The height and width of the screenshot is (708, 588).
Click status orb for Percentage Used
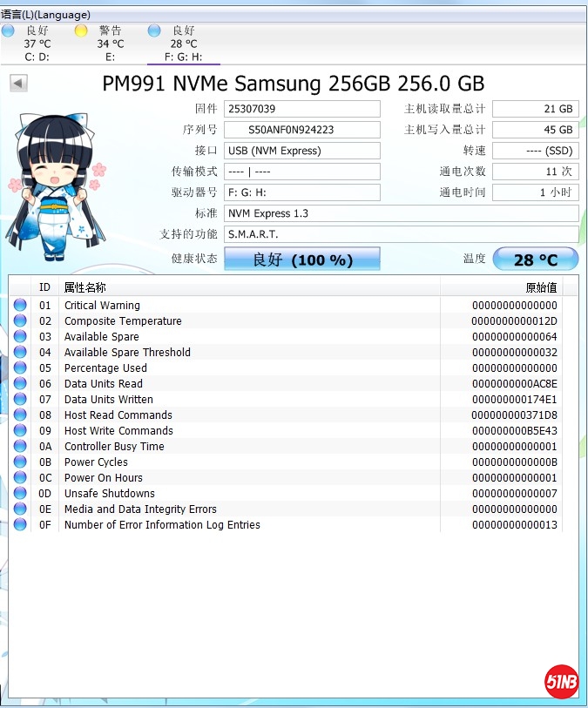click(20, 368)
